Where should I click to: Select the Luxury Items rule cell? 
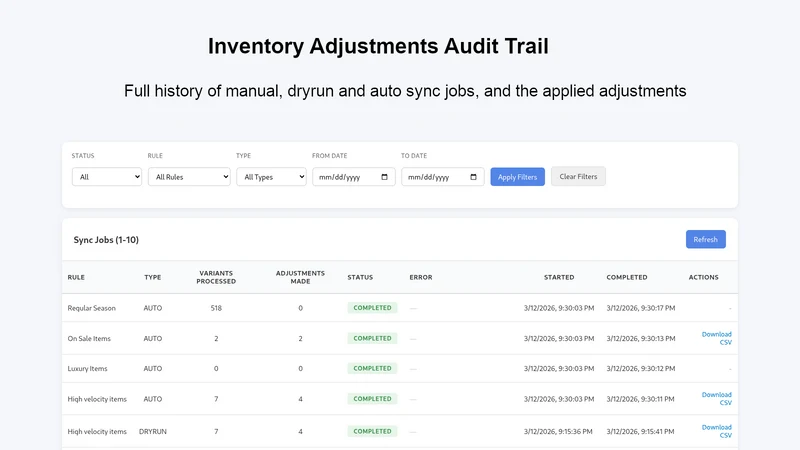(88, 368)
